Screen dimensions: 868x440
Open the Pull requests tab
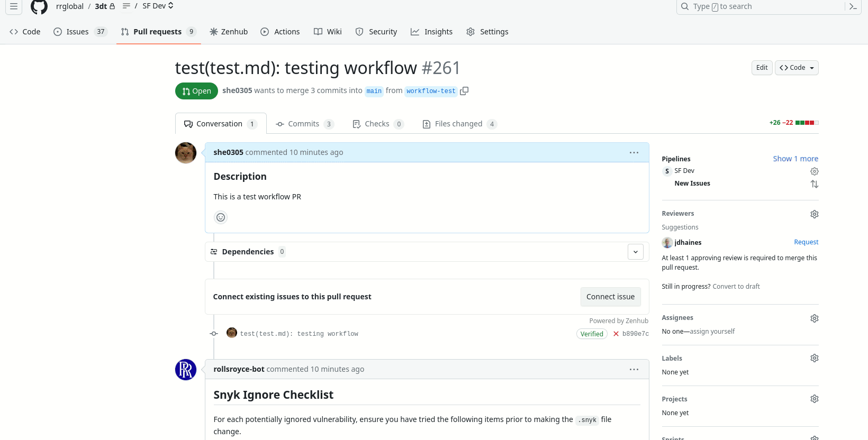click(x=158, y=32)
